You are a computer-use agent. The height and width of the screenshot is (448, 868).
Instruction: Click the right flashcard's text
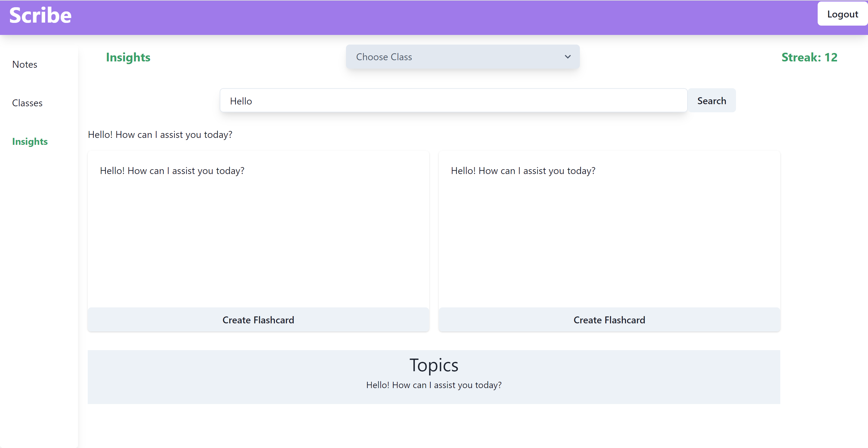click(523, 171)
